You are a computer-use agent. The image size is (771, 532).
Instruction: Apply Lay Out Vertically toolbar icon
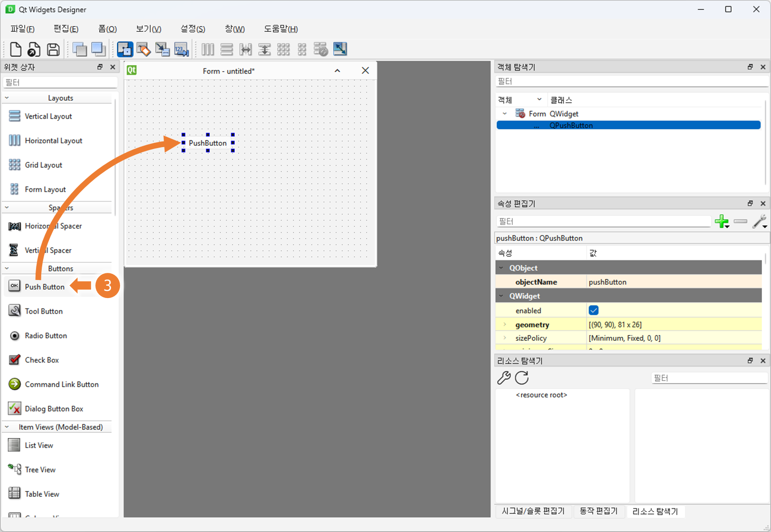coord(227,49)
